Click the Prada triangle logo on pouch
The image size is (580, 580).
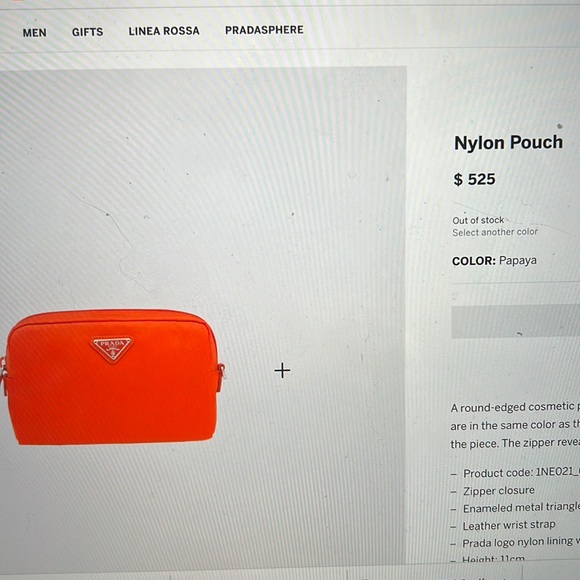pyautogui.click(x=111, y=349)
